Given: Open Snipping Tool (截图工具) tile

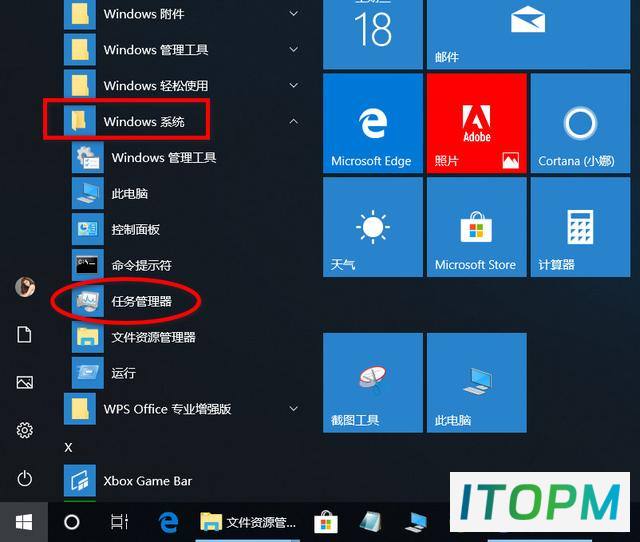Looking at the screenshot, I should (373, 383).
